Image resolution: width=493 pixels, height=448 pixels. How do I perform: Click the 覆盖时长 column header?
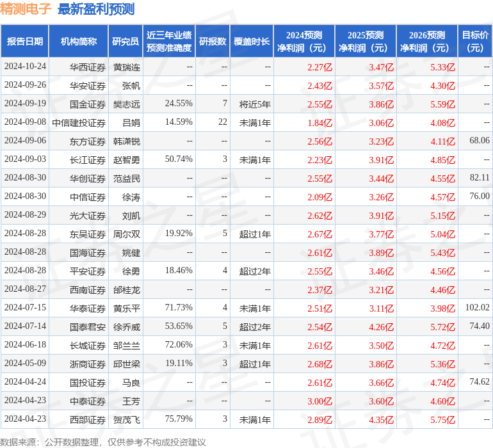point(252,41)
